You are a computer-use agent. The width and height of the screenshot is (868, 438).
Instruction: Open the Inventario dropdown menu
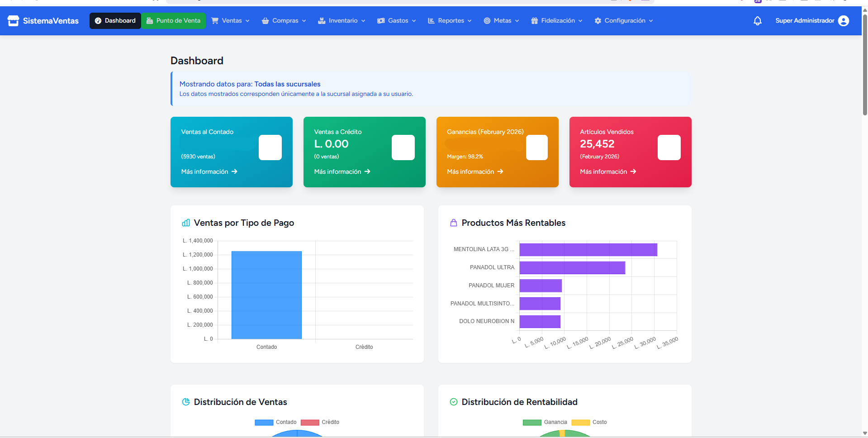click(x=342, y=21)
